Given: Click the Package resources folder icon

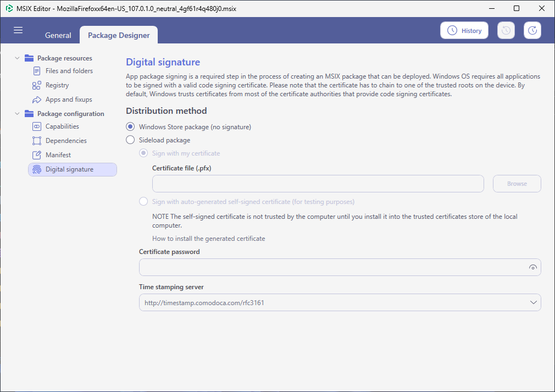Looking at the screenshot, I should pos(29,58).
